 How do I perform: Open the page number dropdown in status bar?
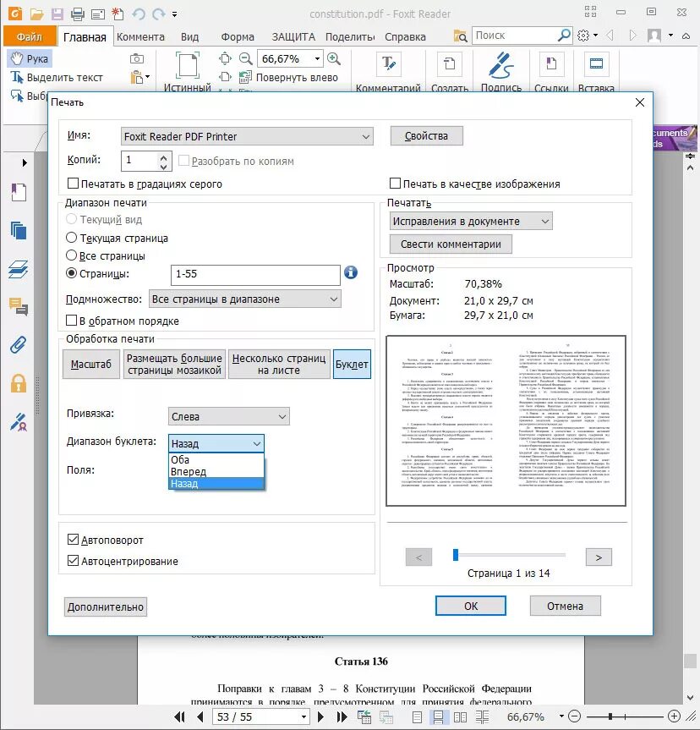[x=303, y=717]
